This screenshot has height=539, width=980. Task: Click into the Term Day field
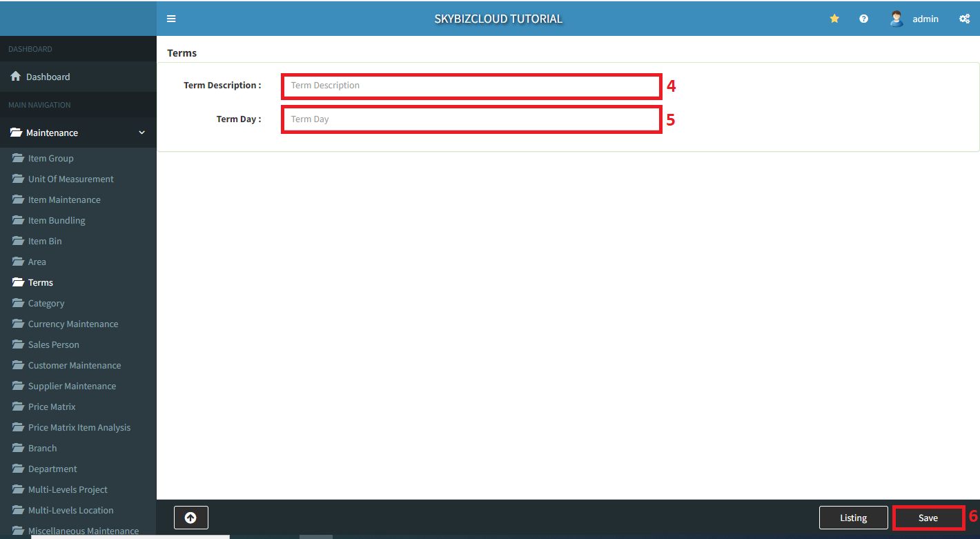pos(471,119)
